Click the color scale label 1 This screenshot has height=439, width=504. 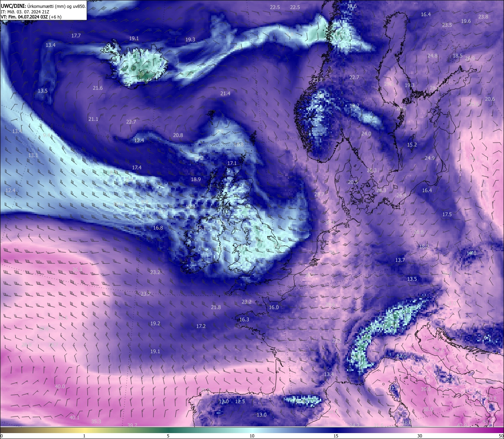pos(84,436)
